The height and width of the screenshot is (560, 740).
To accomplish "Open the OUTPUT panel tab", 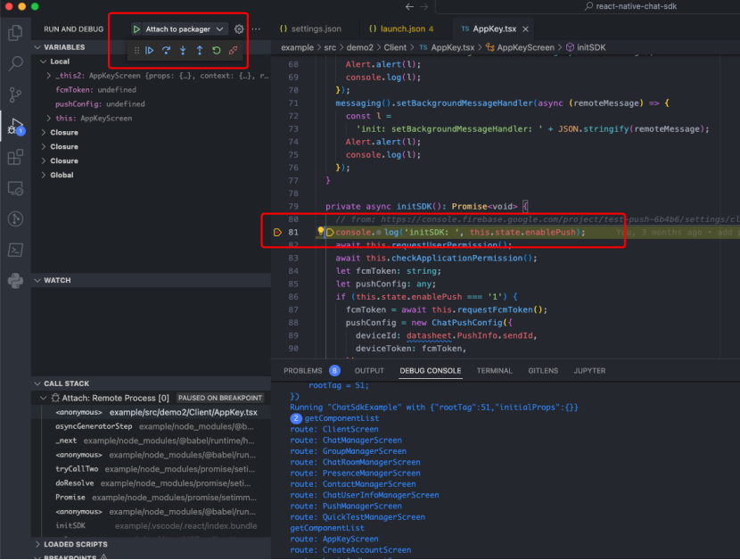I will pyautogui.click(x=369, y=371).
